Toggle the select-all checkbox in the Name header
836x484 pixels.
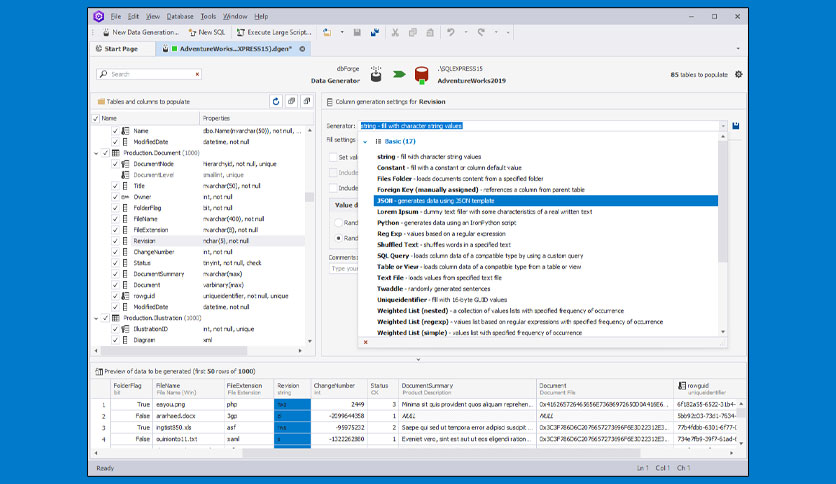(96, 118)
